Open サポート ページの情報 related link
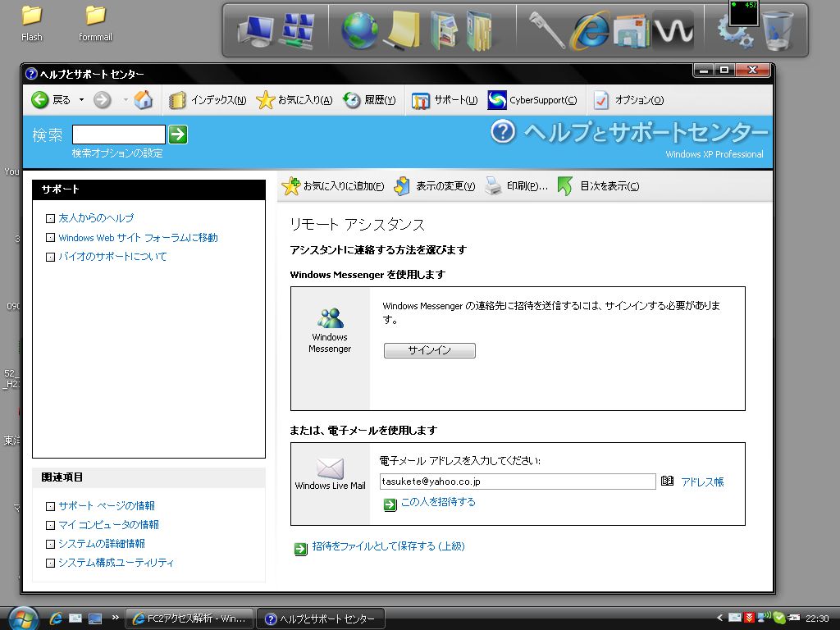 107,505
